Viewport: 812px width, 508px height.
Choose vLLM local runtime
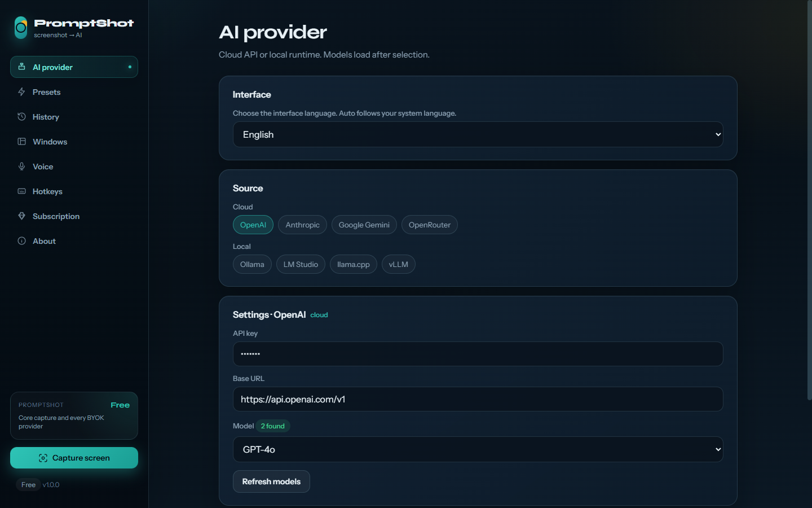point(399,264)
